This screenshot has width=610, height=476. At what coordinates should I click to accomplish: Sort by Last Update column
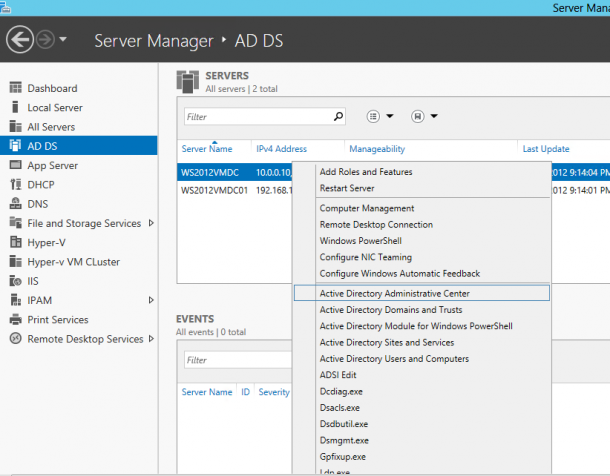[x=546, y=149]
